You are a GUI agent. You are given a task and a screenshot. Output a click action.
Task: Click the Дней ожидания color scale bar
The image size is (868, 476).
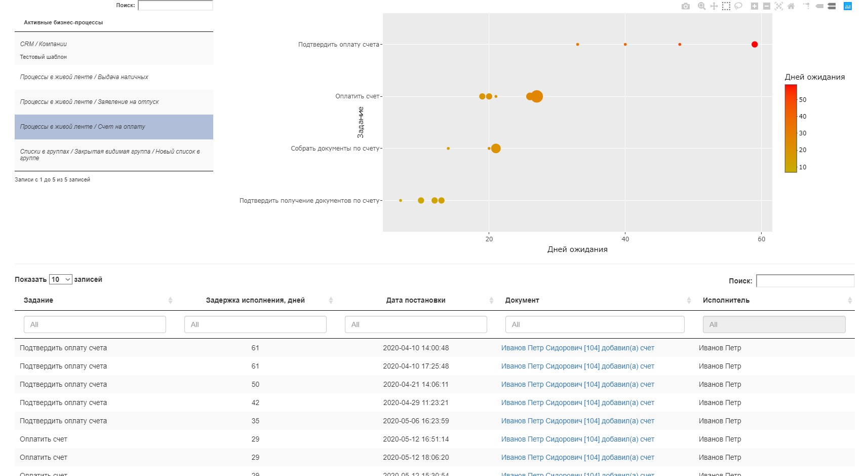pyautogui.click(x=791, y=129)
